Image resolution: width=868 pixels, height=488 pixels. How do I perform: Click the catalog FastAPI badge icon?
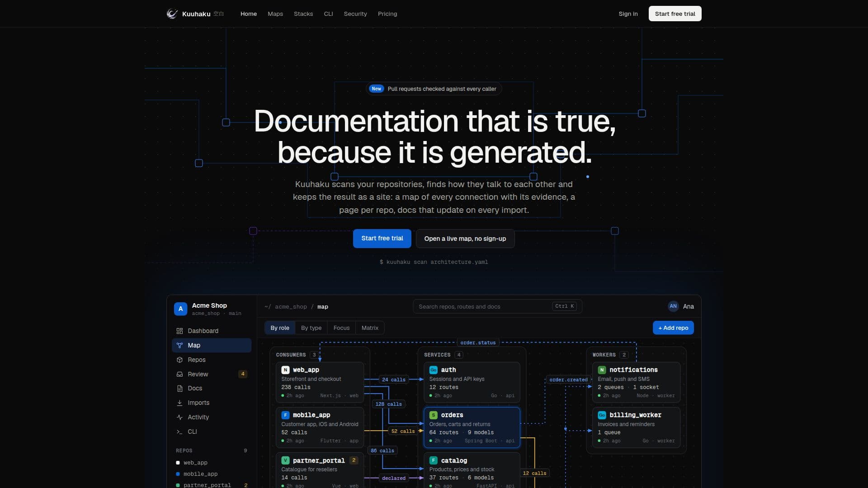point(433,460)
